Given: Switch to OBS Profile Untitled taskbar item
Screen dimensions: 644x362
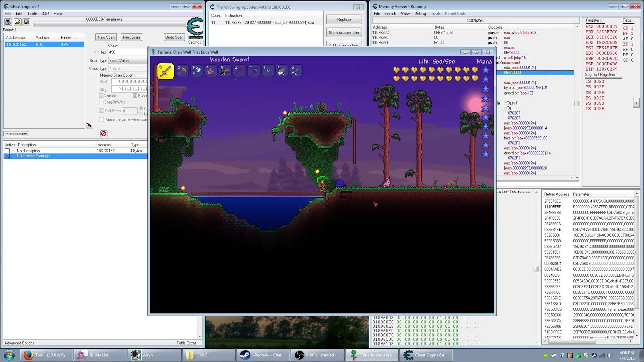Looking at the screenshot, I should [x=318, y=355].
